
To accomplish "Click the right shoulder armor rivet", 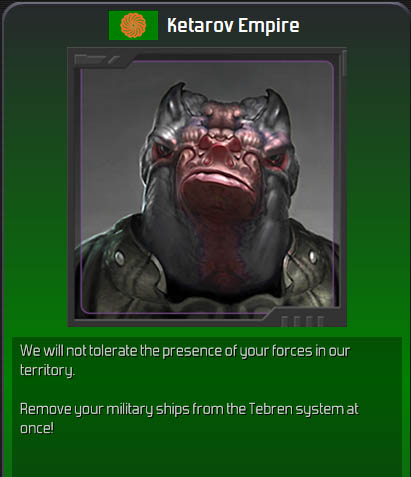I will click(x=312, y=256).
